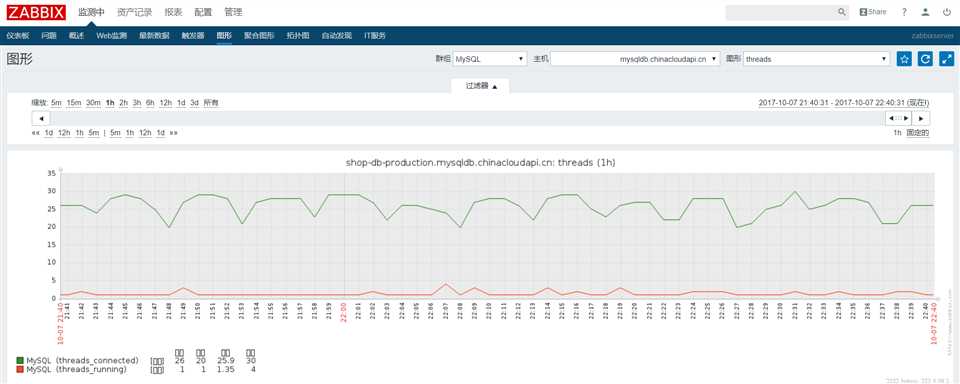Set zoom to 3d

point(194,103)
